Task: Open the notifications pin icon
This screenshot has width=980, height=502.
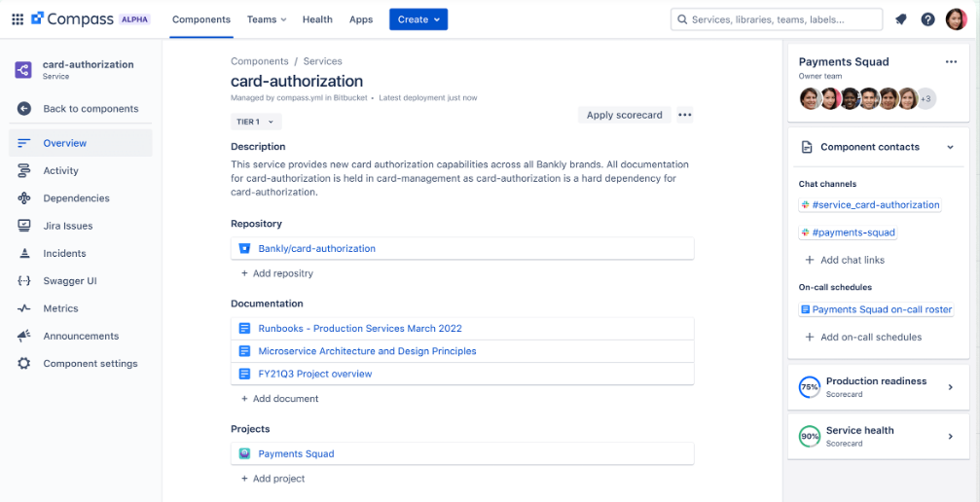Action: click(x=900, y=19)
